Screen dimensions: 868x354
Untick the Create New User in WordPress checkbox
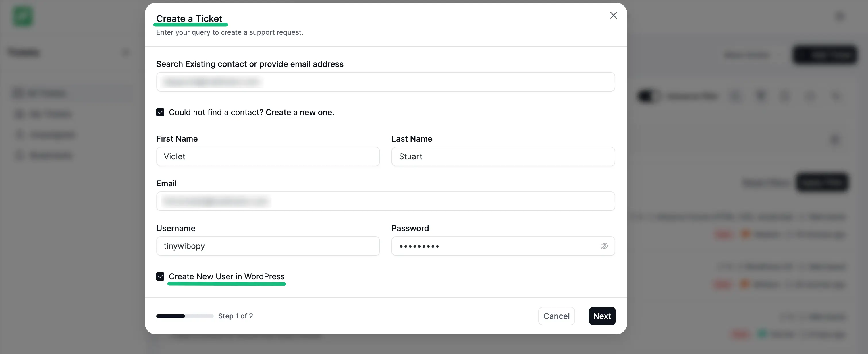click(x=160, y=276)
